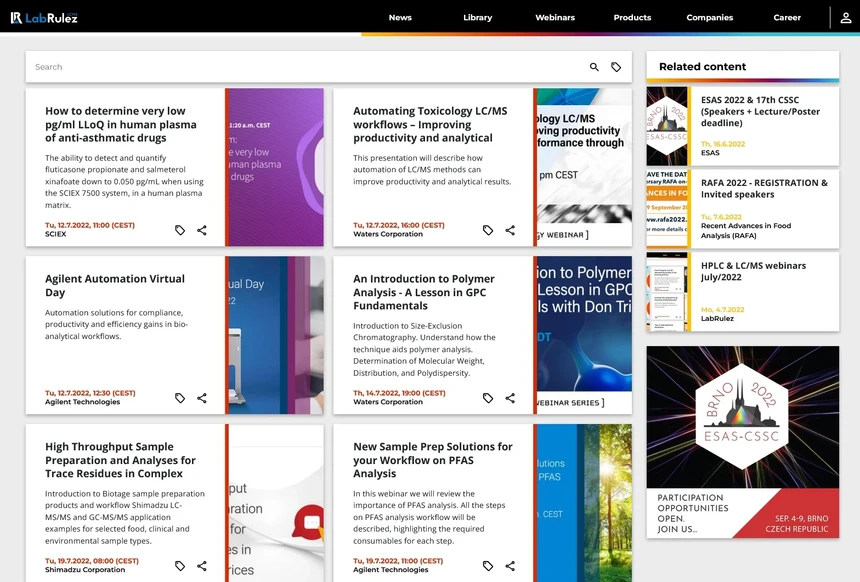Click the Toxicology LC/MS webinar thumbnail

(x=584, y=167)
